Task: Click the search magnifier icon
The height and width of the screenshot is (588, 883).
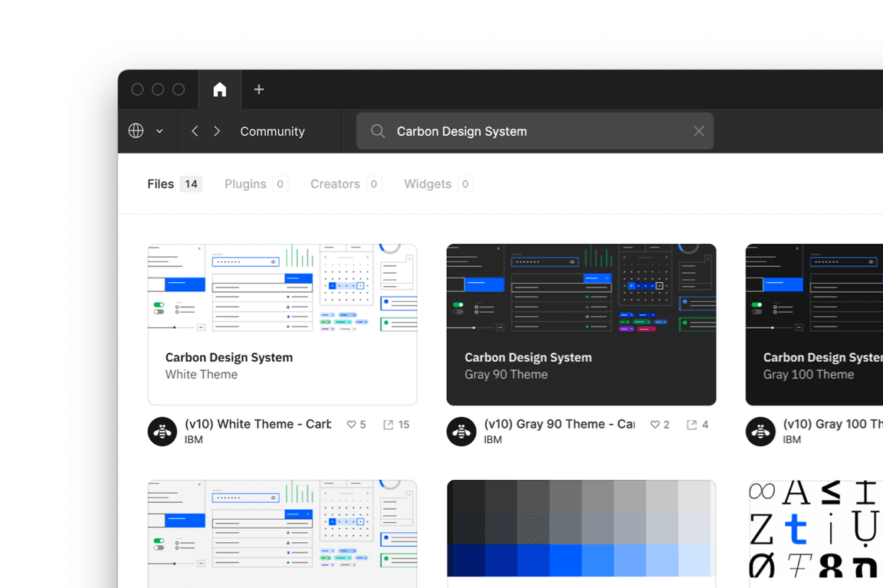Action: (378, 131)
